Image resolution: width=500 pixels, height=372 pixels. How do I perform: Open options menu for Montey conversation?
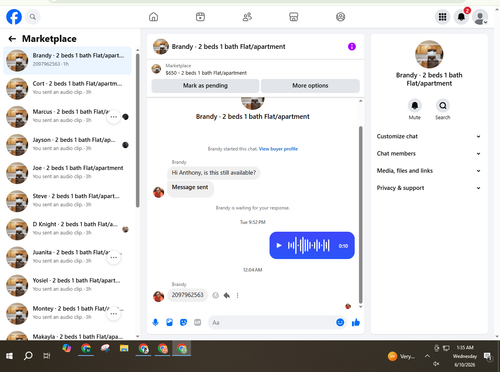pos(114,314)
